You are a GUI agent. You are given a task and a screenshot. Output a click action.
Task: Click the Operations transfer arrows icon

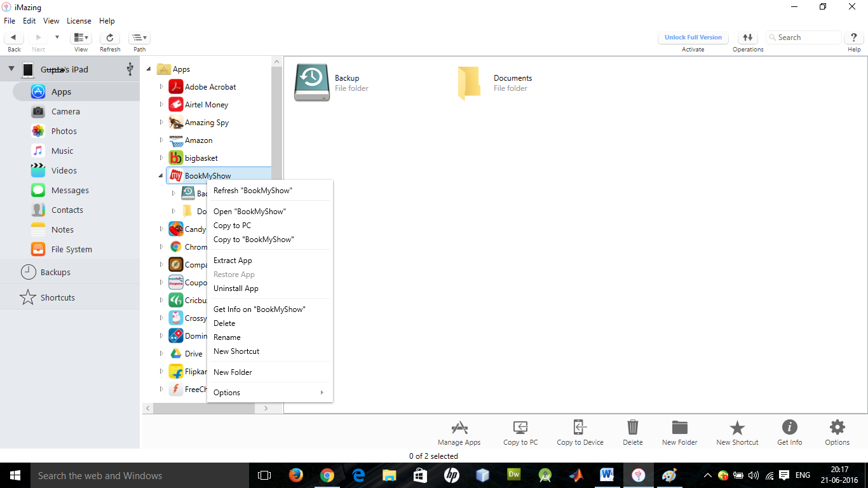pos(748,37)
